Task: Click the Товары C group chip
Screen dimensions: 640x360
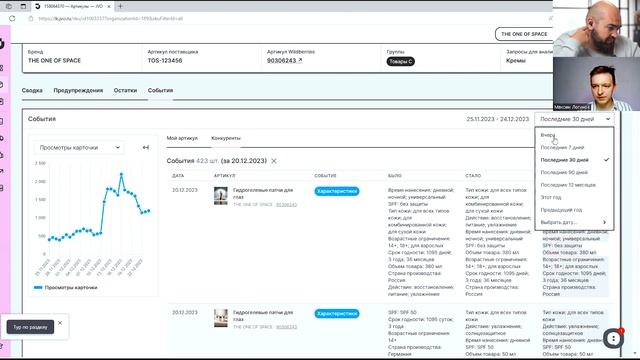Action: (x=400, y=61)
